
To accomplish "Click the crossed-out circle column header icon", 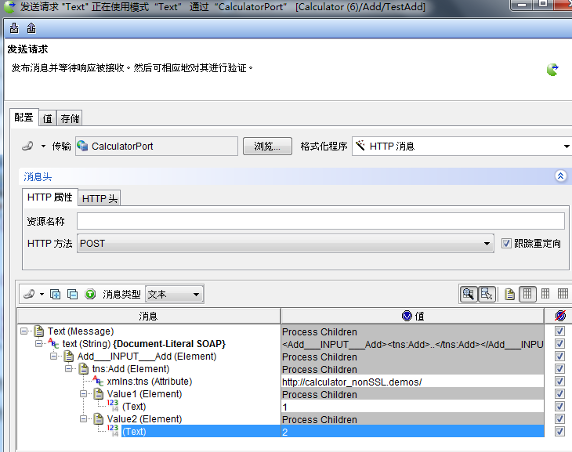I will tap(560, 316).
